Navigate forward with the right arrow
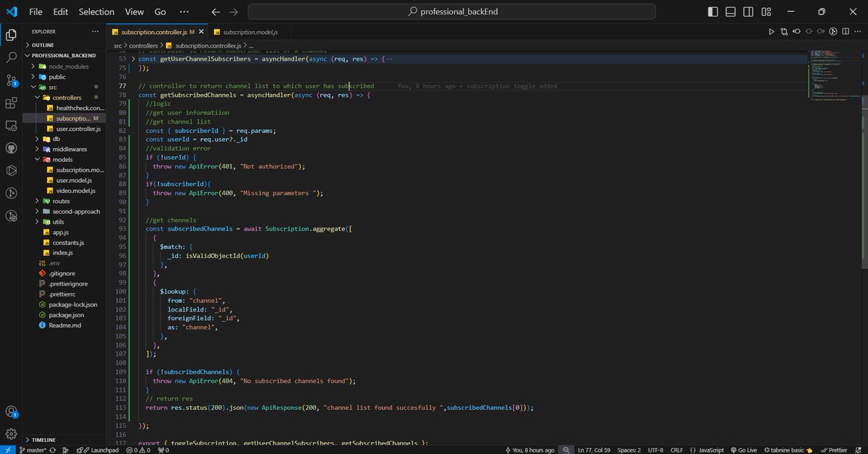 pos(233,12)
